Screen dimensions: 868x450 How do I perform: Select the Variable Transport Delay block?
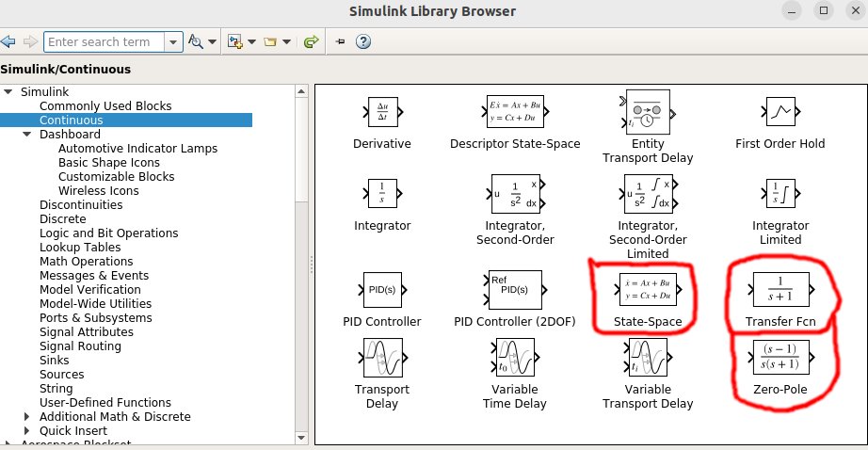pyautogui.click(x=648, y=358)
